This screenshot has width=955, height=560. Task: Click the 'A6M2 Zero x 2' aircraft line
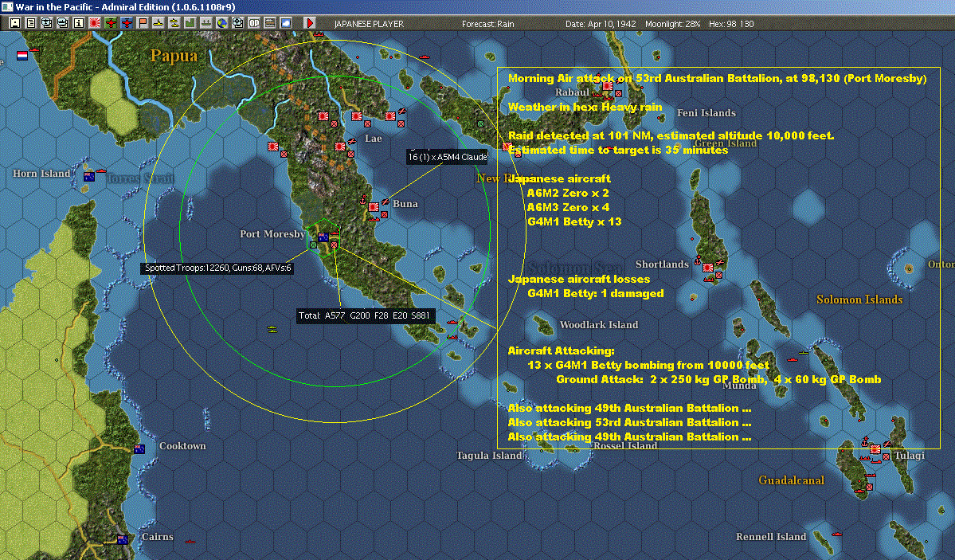pyautogui.click(x=568, y=193)
